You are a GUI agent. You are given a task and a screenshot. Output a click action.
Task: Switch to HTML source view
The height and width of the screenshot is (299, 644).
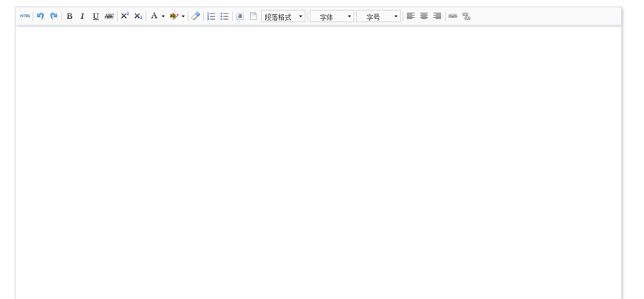(25, 16)
